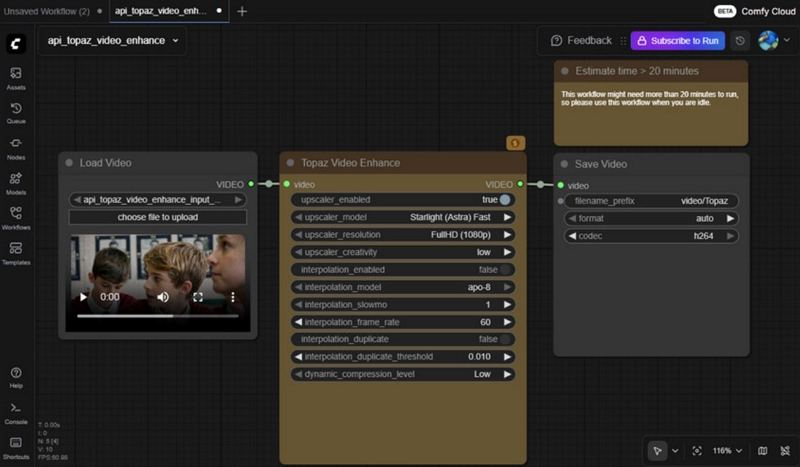This screenshot has height=467, width=800.
Task: Open the Workflows sidebar panel
Action: tap(16, 218)
